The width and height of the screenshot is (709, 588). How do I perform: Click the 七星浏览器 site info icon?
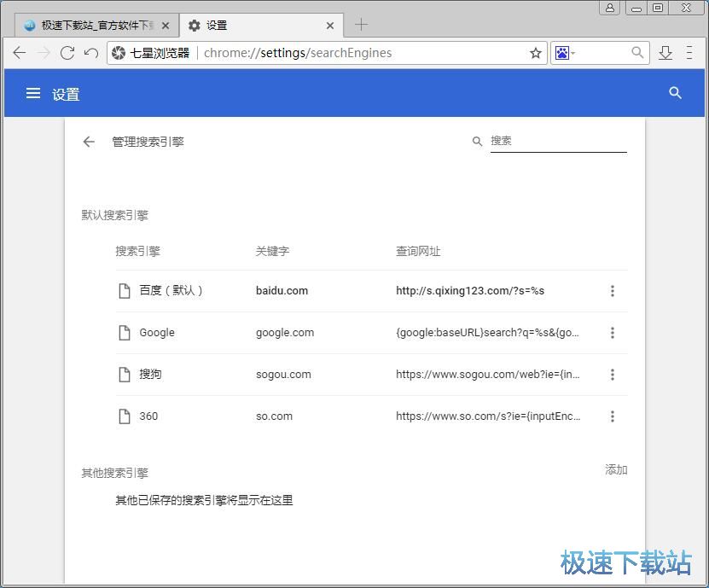click(x=119, y=53)
